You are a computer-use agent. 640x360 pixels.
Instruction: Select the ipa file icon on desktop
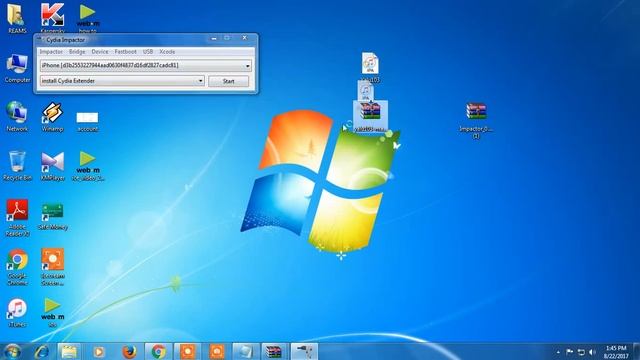point(370,68)
